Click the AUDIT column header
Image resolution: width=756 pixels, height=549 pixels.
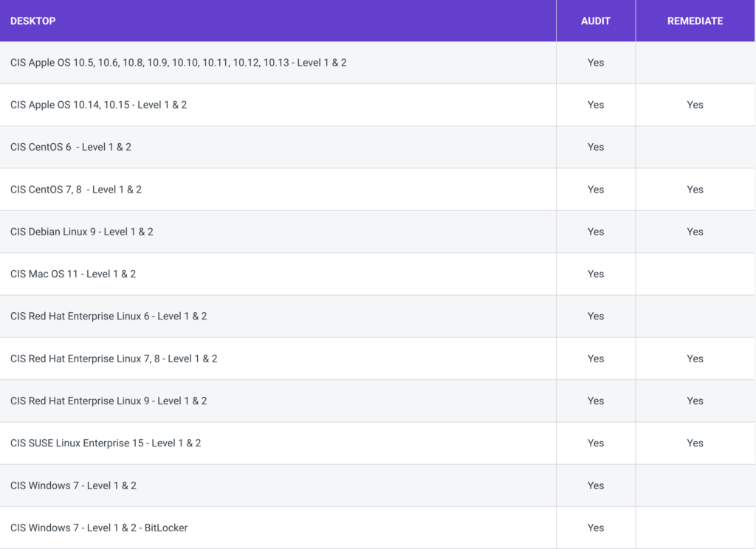(x=596, y=21)
